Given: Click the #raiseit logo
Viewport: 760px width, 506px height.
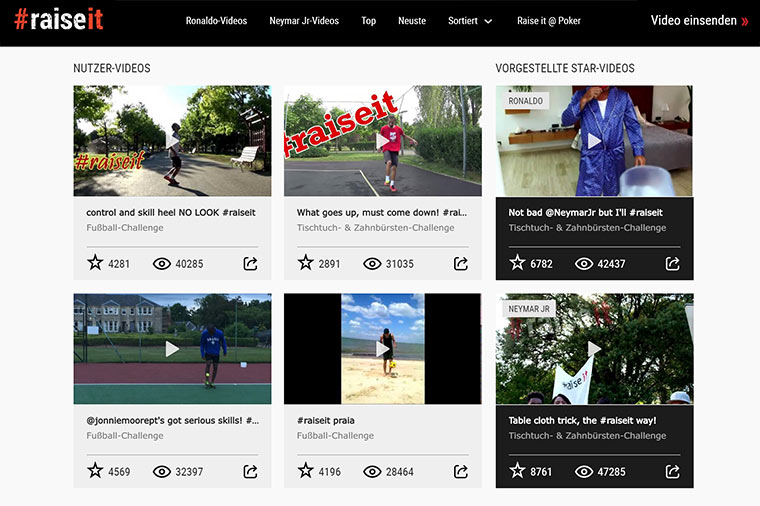Looking at the screenshot, I should coord(59,20).
